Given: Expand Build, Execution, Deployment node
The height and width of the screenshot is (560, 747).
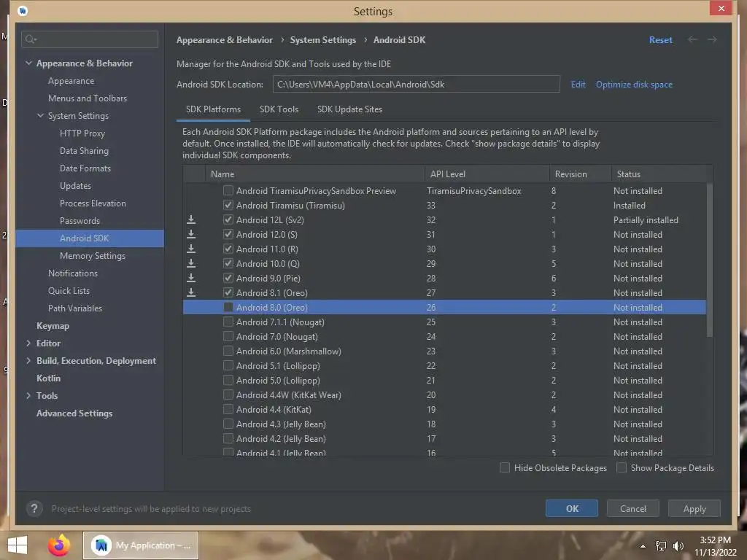Looking at the screenshot, I should (x=28, y=361).
